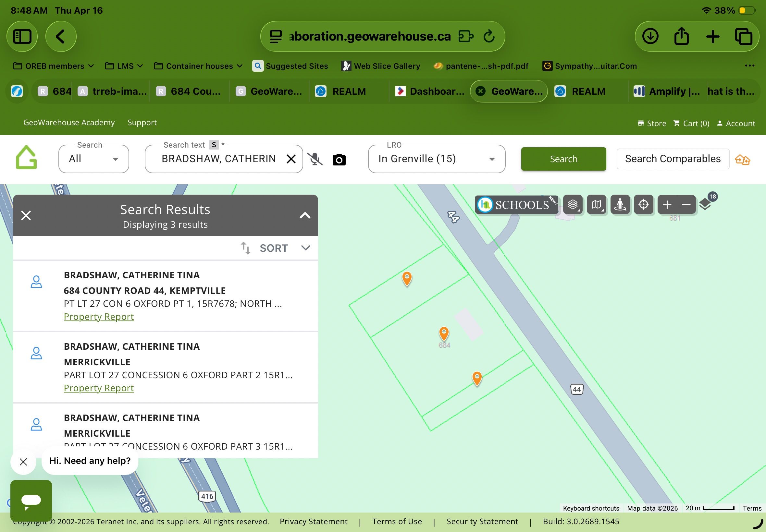This screenshot has width=766, height=532.
Task: Switch to the Dashboard browser tab
Action: pyautogui.click(x=430, y=91)
